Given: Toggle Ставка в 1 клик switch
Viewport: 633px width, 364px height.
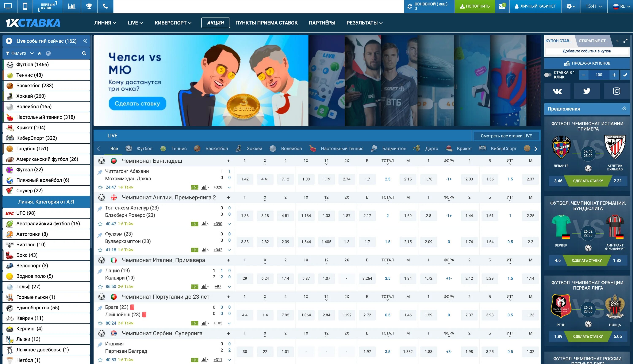Looking at the screenshot, I should 548,75.
